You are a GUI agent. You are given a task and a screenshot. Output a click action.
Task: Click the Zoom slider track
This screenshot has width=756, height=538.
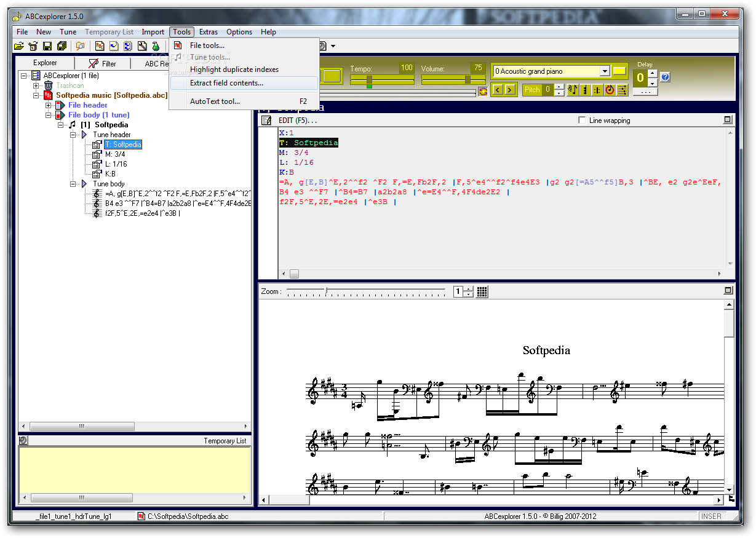pos(365,291)
